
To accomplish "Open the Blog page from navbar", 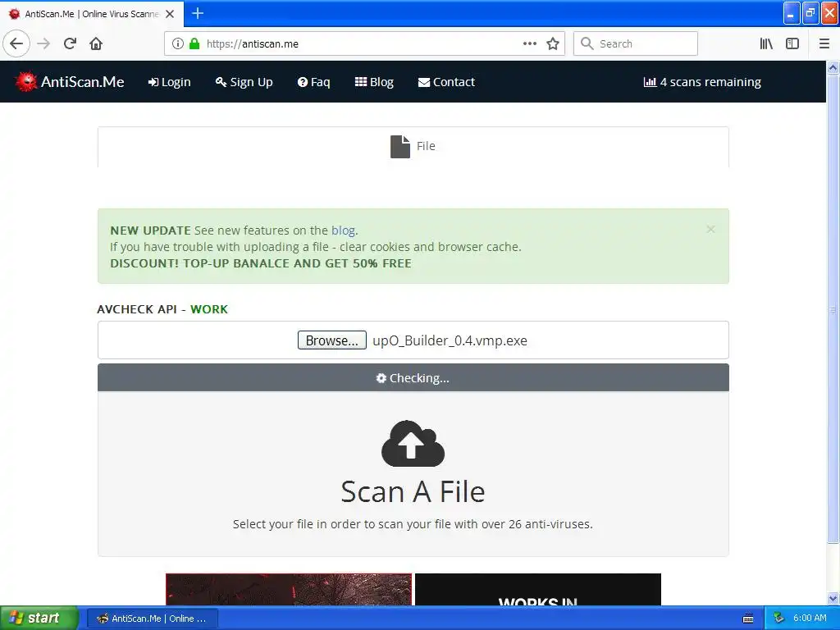I will tap(374, 82).
